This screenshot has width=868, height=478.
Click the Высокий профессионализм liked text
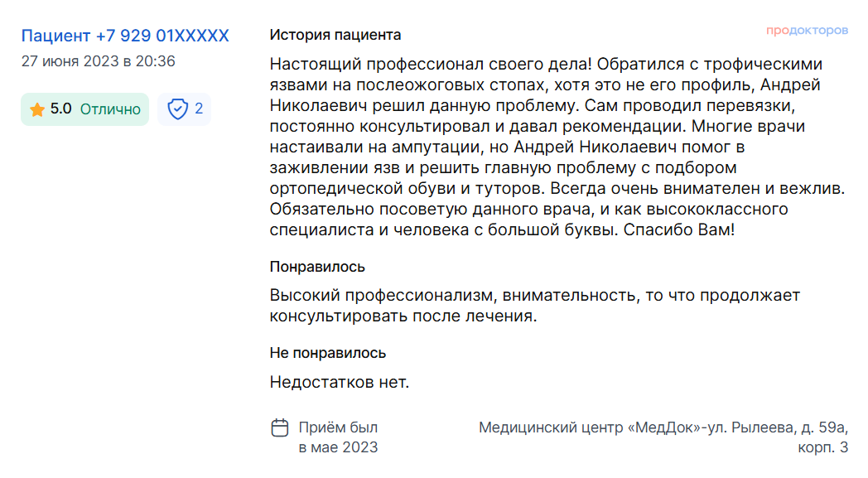click(535, 306)
